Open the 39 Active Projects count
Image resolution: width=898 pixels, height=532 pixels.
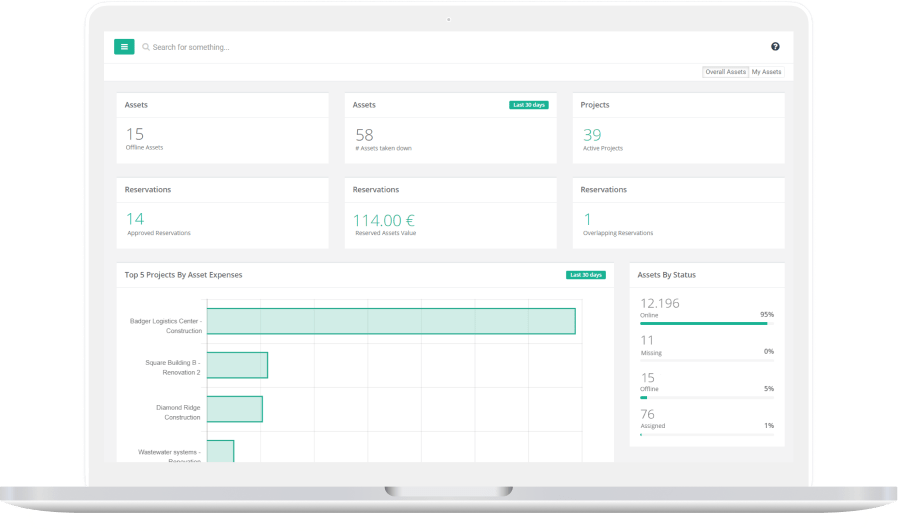point(592,134)
